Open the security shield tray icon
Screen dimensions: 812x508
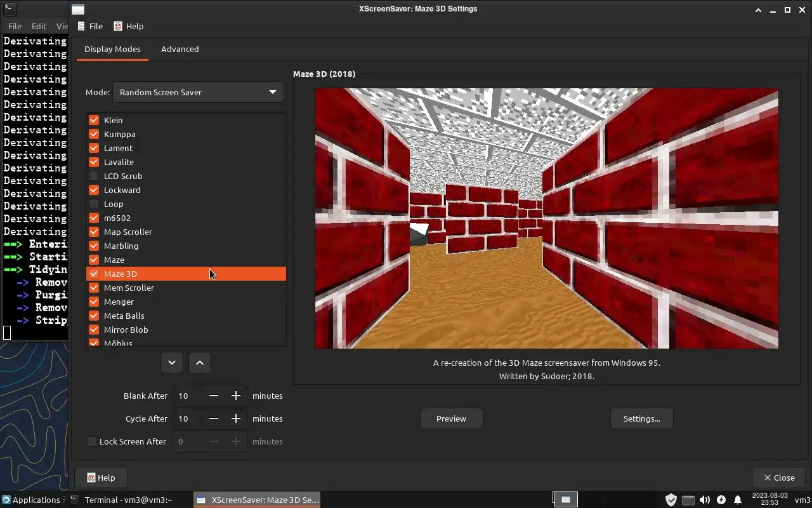click(671, 500)
